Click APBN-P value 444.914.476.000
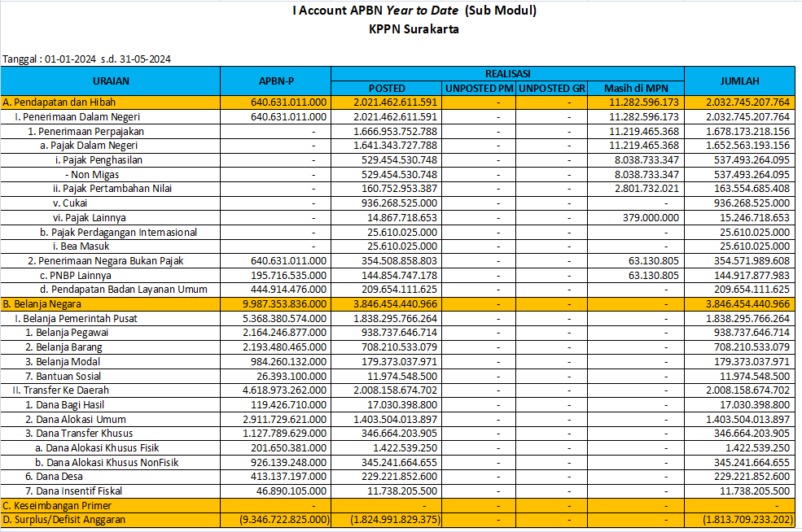 pos(288,290)
